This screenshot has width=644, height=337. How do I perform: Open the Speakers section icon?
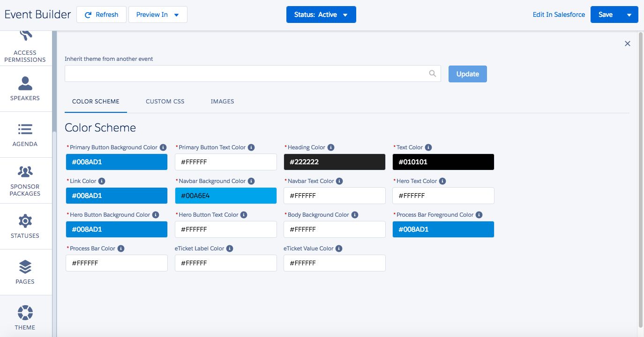(25, 84)
